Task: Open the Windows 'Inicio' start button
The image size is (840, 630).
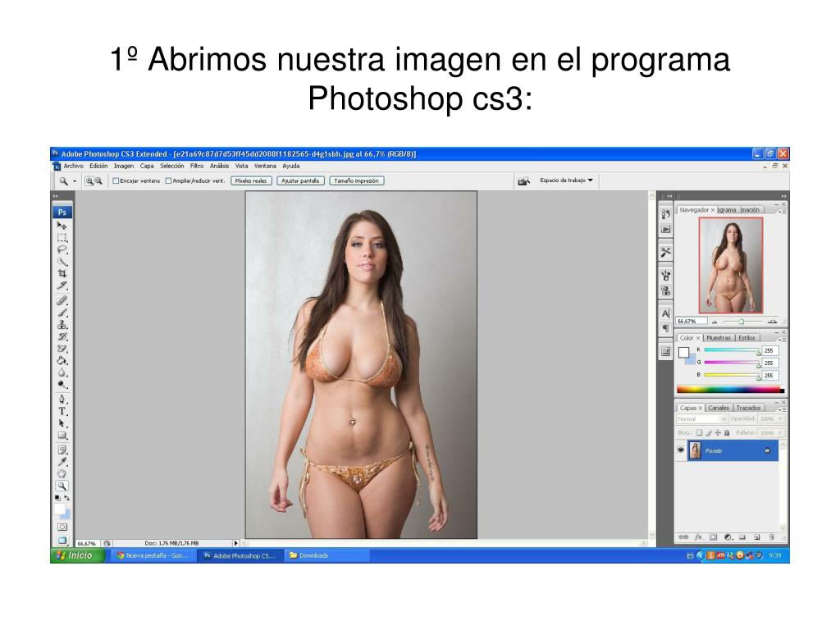Action: point(78,555)
